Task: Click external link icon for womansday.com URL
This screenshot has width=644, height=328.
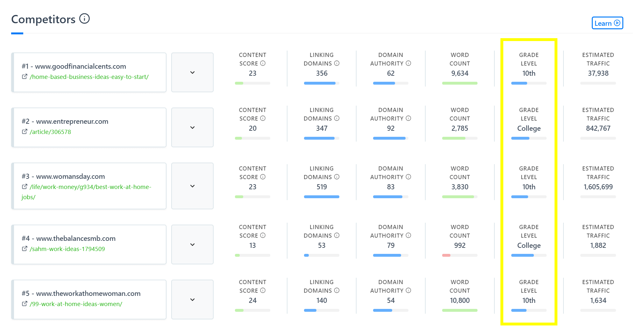Action: coord(25,187)
